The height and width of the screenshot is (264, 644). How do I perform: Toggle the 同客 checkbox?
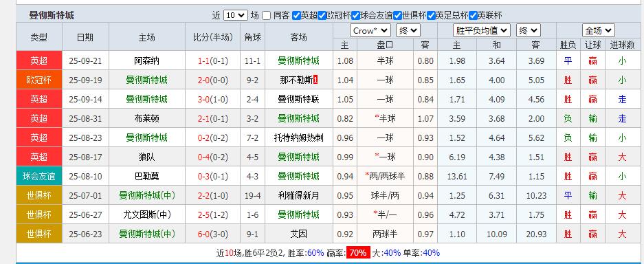click(267, 16)
